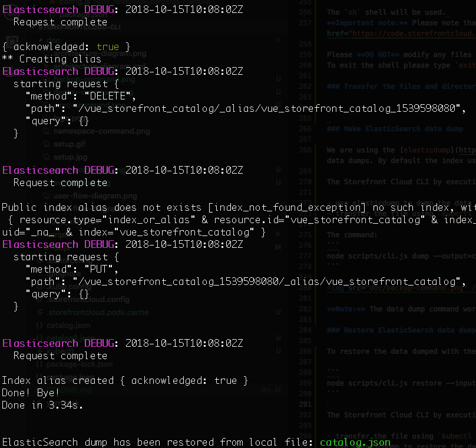Click 'Index alias created' terminal line

click(x=125, y=380)
